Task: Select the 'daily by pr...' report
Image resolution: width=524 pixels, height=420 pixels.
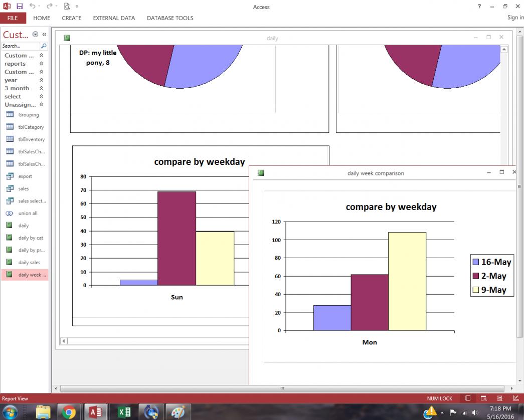Action: (x=25, y=250)
